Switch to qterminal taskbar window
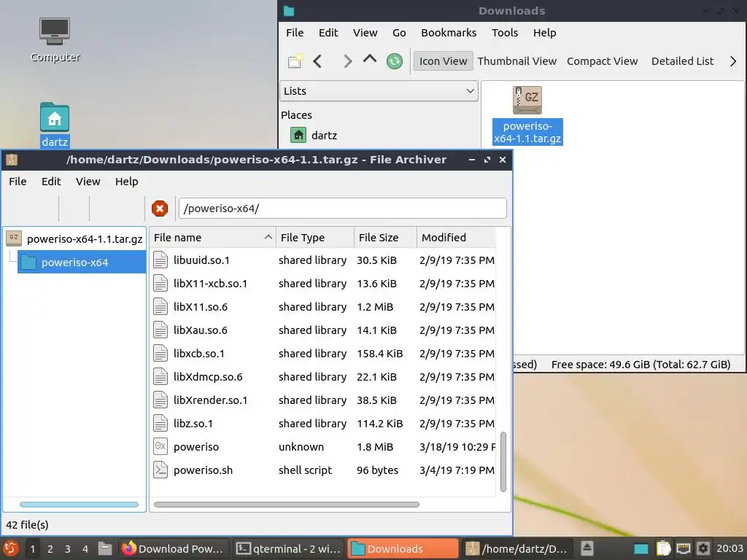 coord(288,548)
